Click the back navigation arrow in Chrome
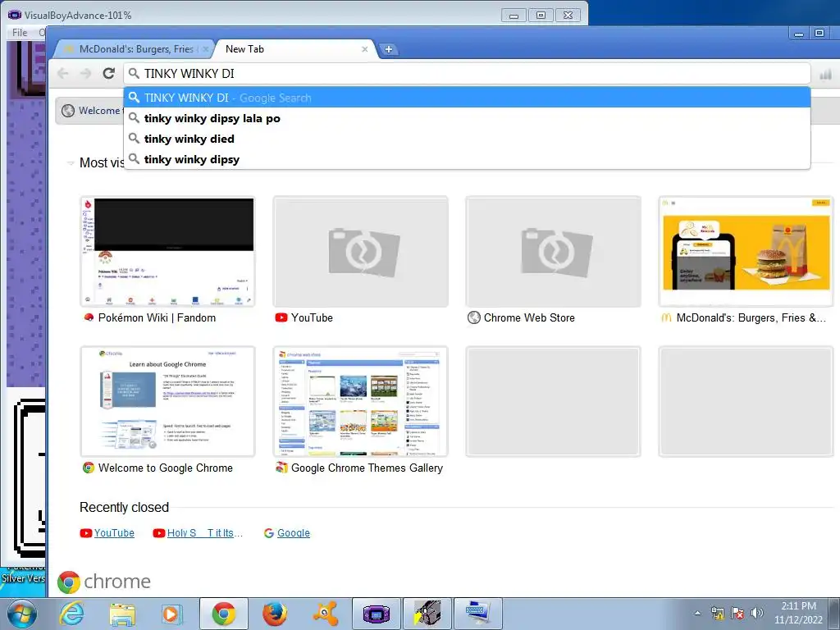Image resolution: width=840 pixels, height=630 pixels. click(62, 73)
